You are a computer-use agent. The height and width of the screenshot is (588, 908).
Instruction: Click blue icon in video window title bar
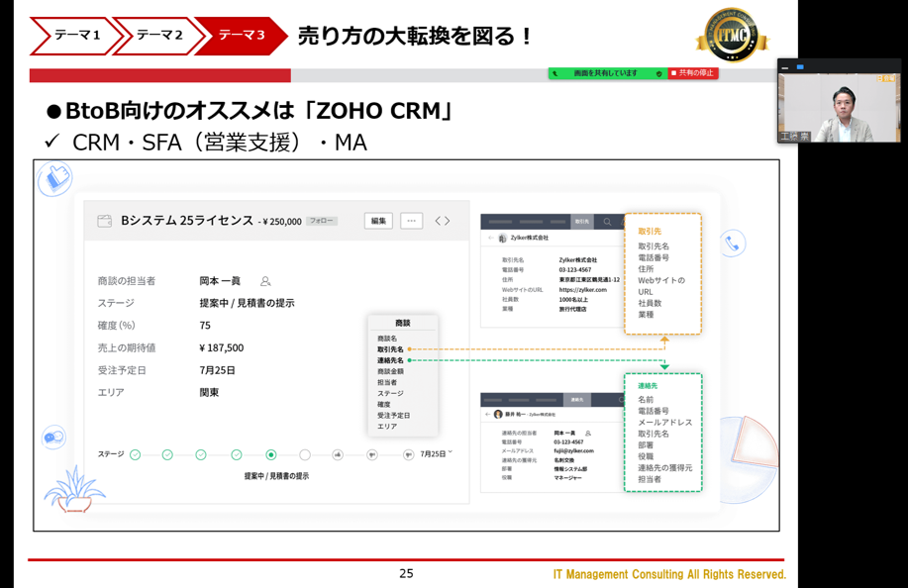(x=800, y=67)
